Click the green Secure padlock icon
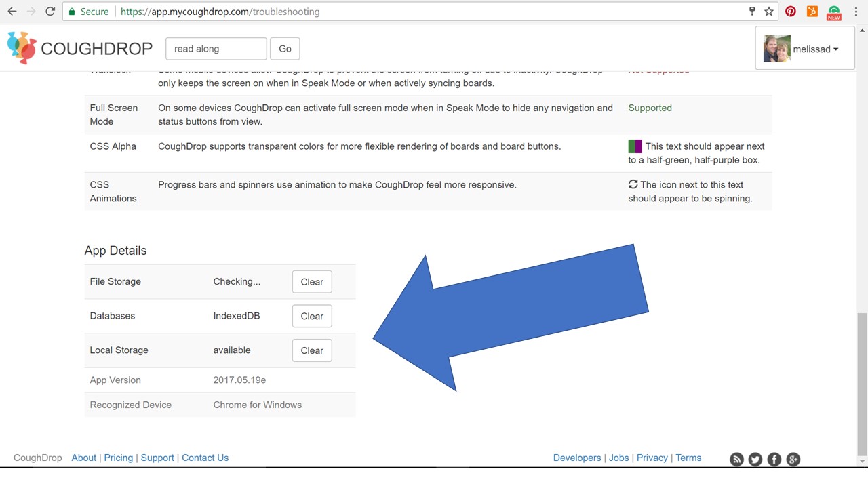 72,12
